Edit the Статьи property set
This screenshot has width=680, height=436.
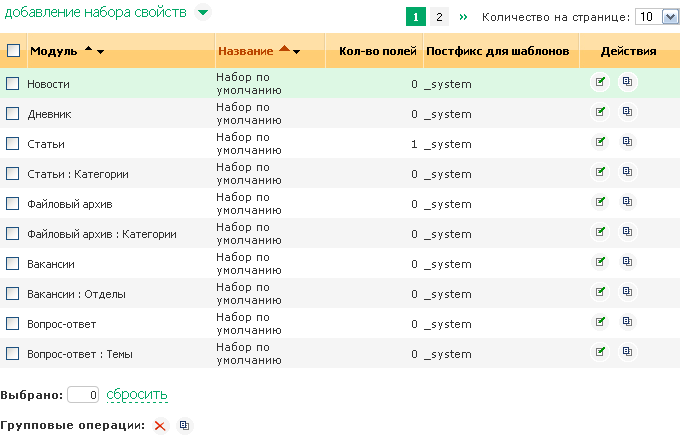coord(600,142)
